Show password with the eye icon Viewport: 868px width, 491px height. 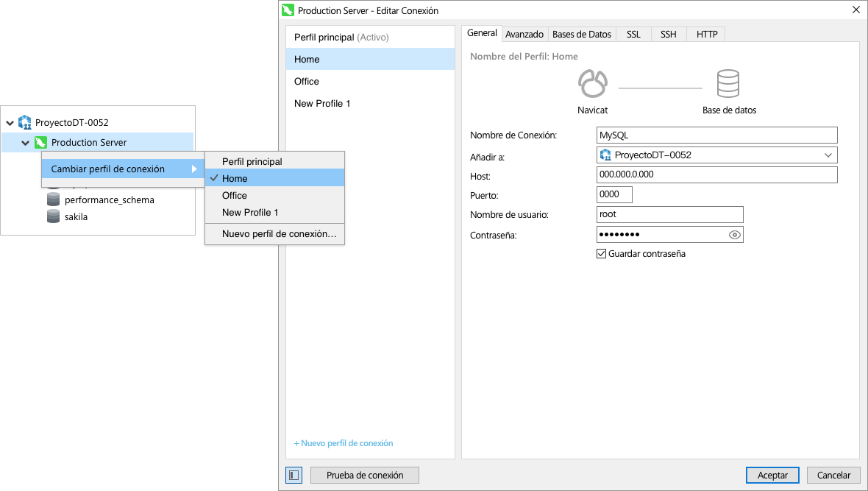click(734, 235)
